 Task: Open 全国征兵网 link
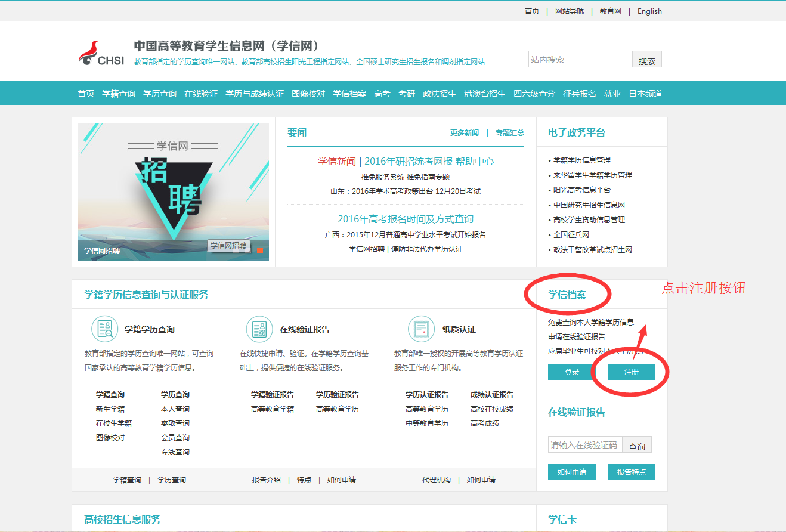tap(571, 235)
